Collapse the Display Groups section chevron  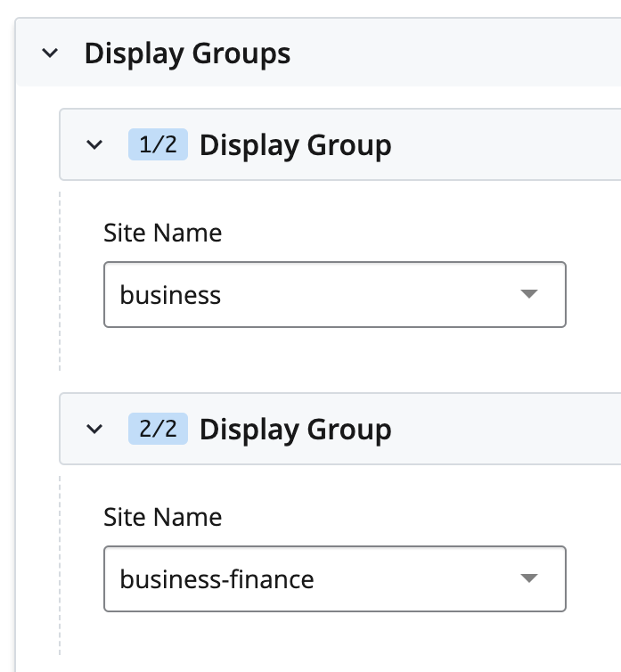(x=50, y=53)
